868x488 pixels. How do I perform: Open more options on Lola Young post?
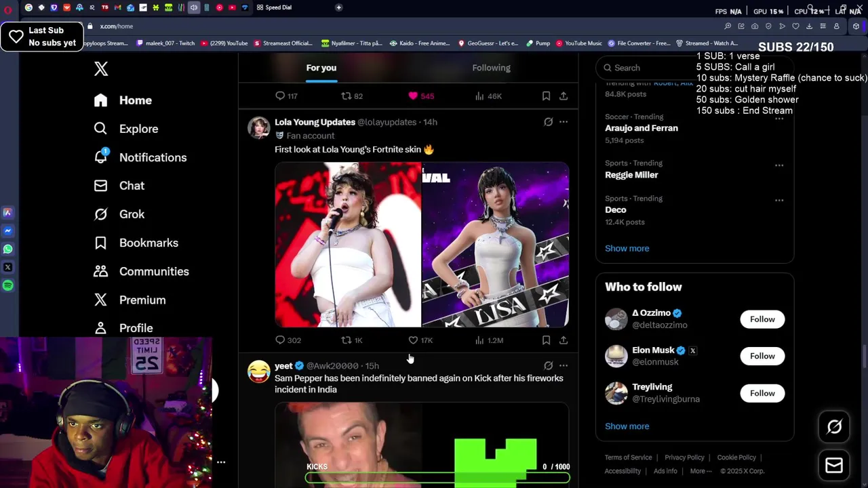[564, 122]
